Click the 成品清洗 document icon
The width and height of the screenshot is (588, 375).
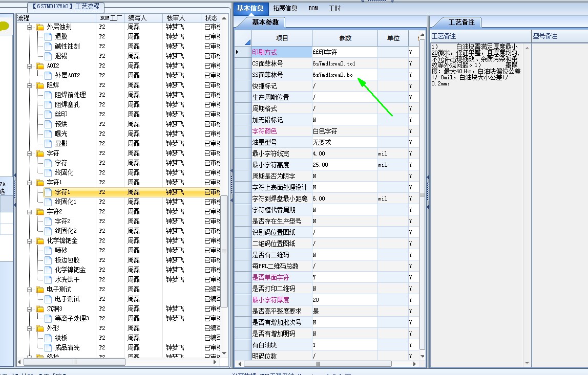(48, 348)
